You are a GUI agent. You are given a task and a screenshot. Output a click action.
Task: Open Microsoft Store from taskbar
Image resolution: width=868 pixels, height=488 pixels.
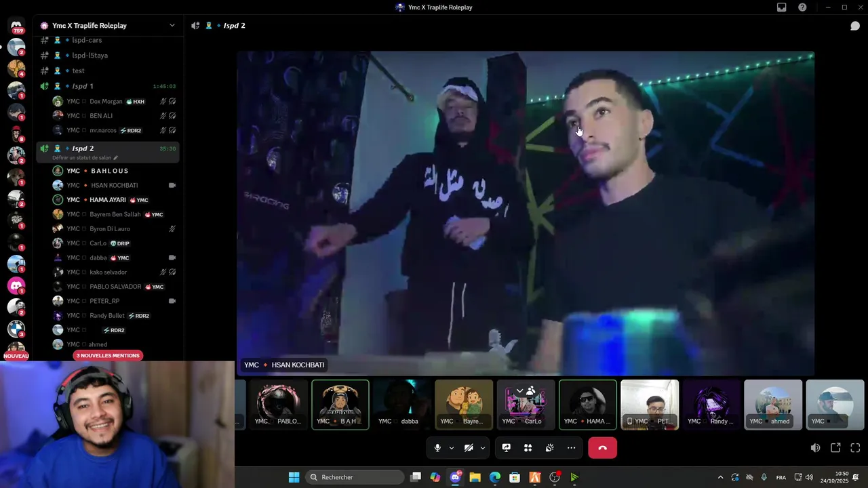tap(515, 477)
